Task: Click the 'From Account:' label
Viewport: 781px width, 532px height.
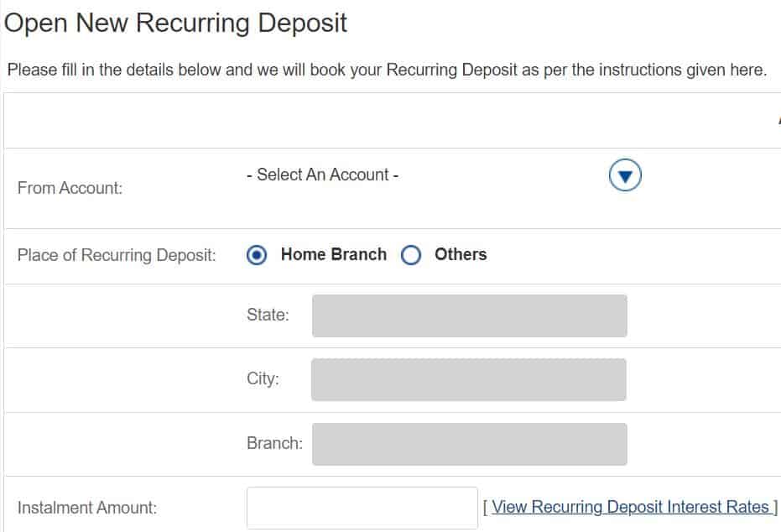Action: click(70, 188)
